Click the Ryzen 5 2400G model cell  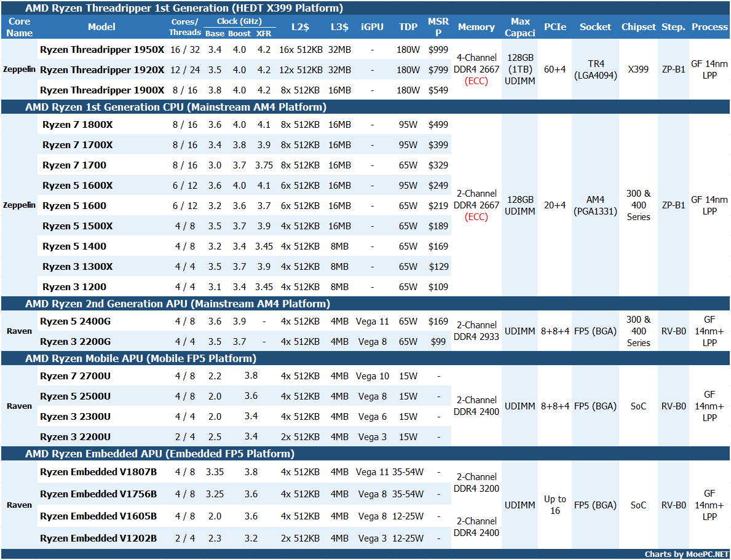coord(75,321)
